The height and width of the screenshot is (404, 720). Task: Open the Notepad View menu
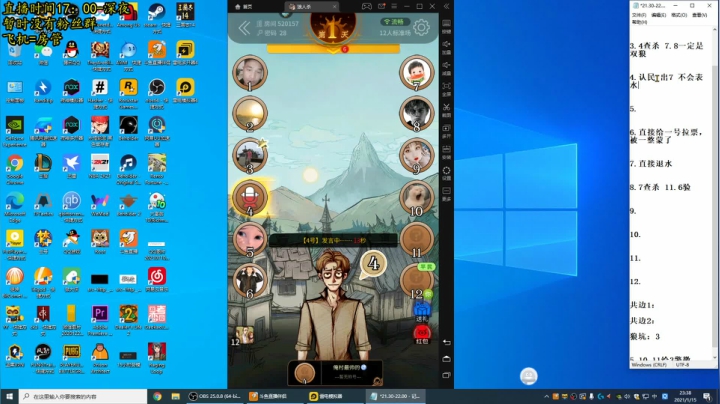pos(699,15)
